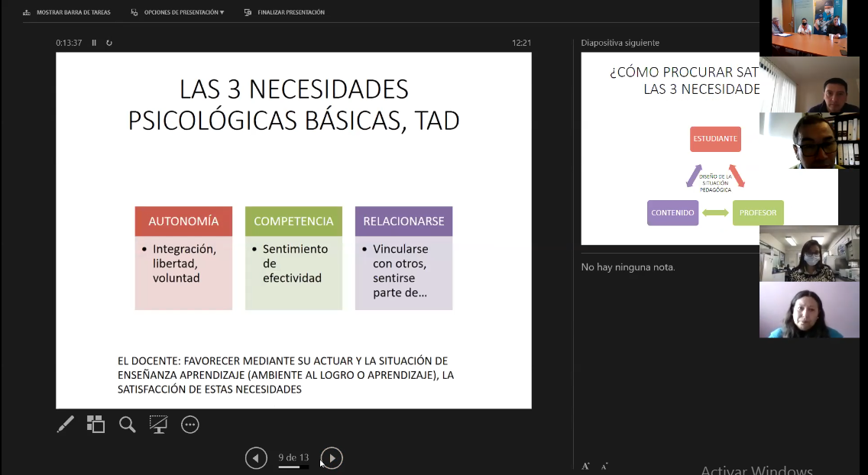This screenshot has width=868, height=475.
Task: Restart the presentation timer
Action: [109, 43]
